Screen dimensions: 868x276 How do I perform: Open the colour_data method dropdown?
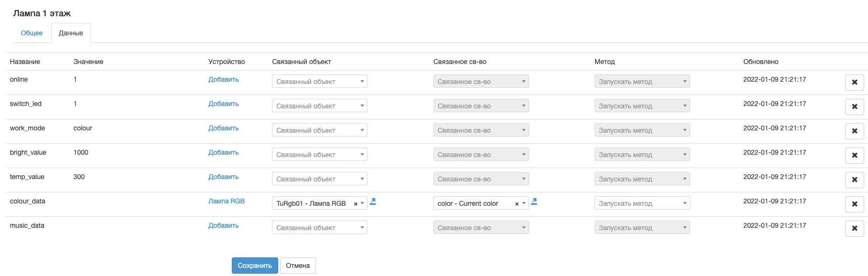click(641, 203)
